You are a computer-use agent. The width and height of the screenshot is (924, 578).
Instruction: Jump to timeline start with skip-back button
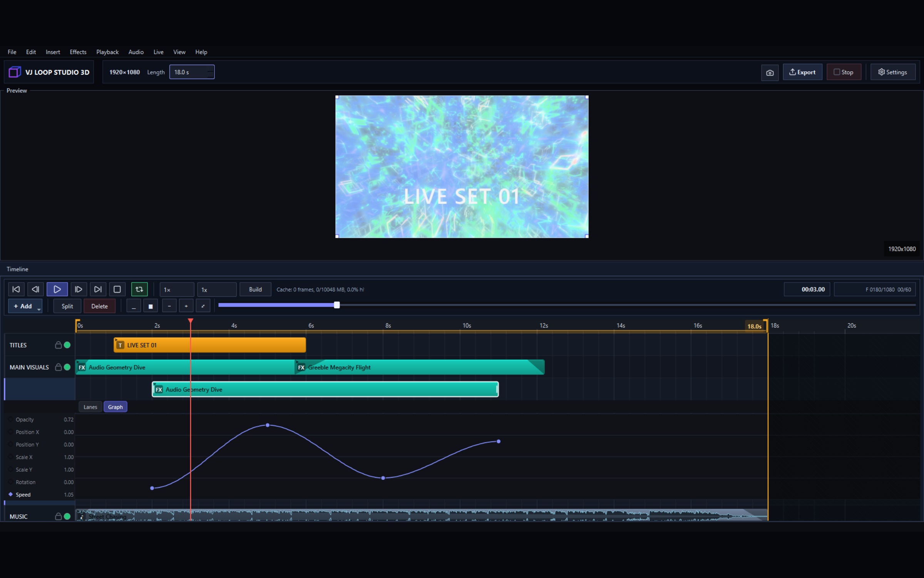(16, 289)
